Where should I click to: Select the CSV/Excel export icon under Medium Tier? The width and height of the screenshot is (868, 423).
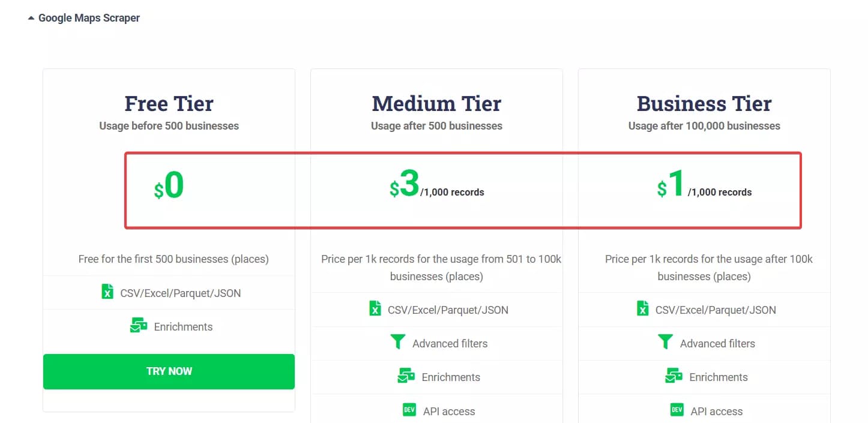click(x=375, y=310)
